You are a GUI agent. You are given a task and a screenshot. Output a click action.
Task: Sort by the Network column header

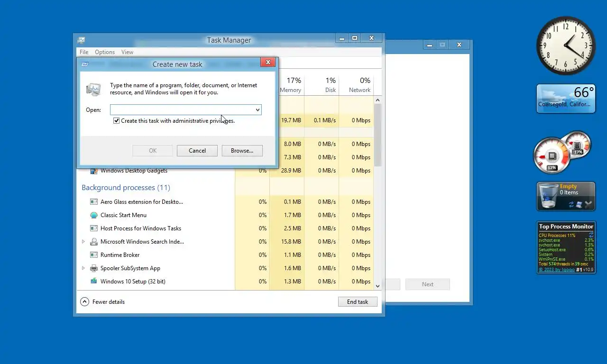click(356, 85)
